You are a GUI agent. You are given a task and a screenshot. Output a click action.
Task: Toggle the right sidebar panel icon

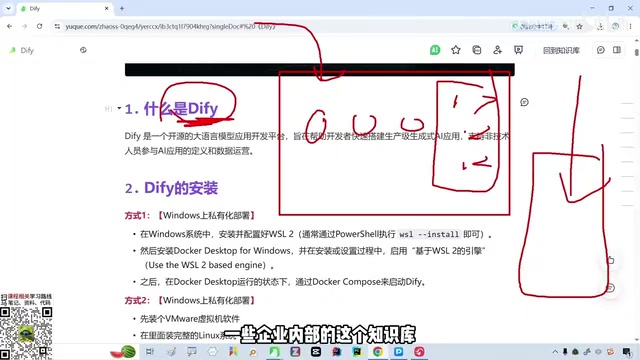tap(617, 50)
